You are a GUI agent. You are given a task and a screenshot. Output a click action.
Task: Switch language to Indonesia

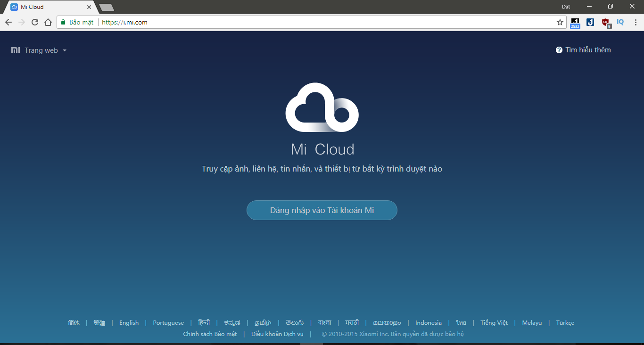pyautogui.click(x=429, y=323)
